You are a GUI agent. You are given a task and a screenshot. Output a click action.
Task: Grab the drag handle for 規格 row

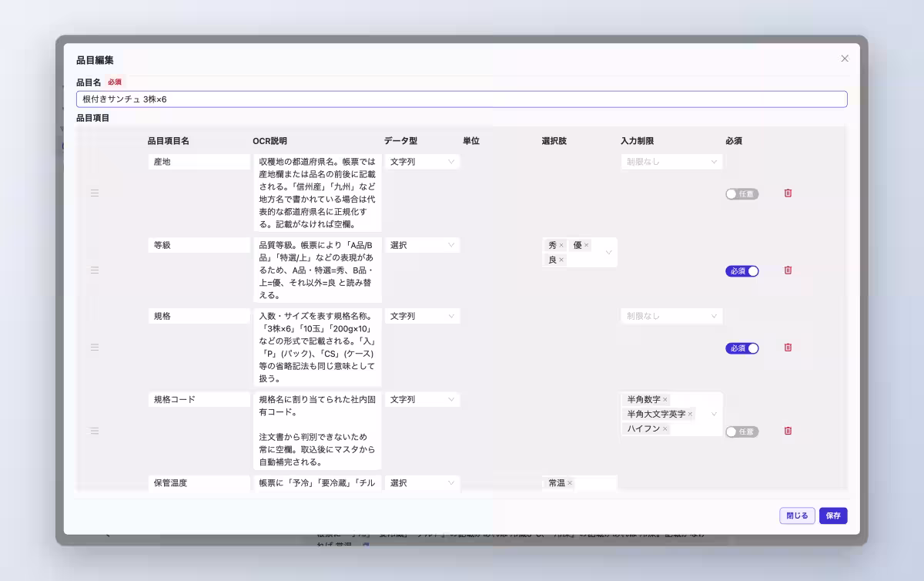point(95,348)
